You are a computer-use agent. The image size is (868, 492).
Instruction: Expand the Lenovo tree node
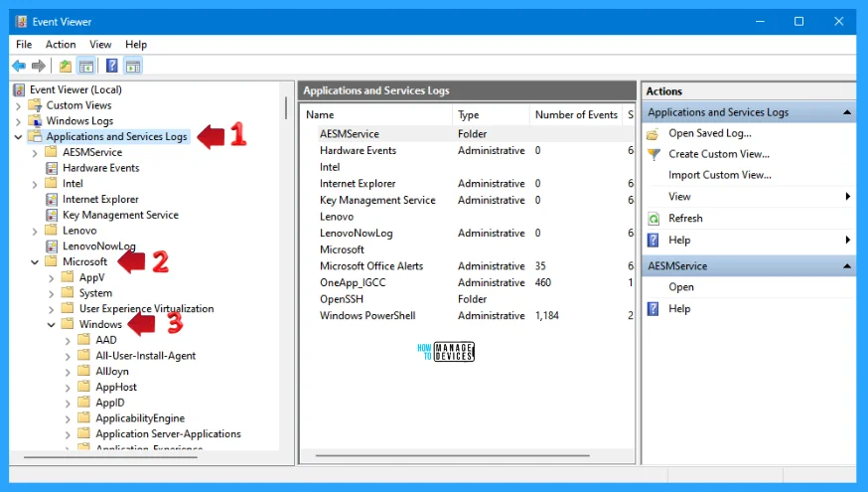[x=35, y=231]
